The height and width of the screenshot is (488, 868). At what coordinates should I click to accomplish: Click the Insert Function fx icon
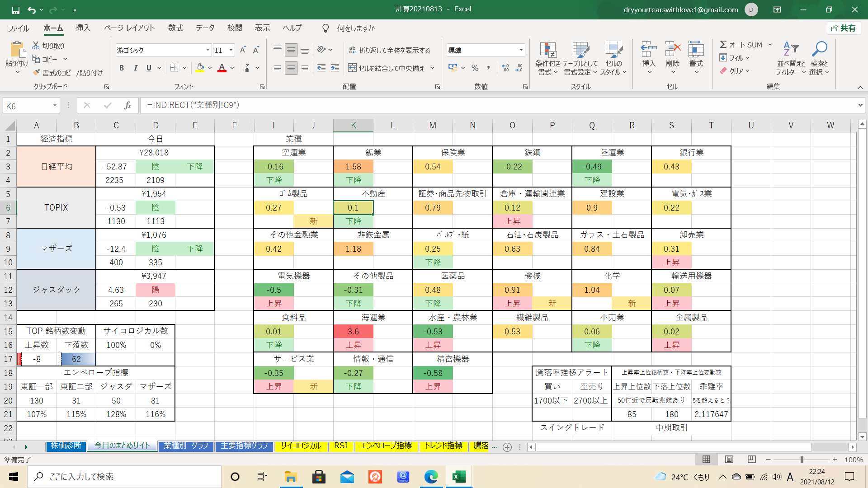tap(127, 105)
